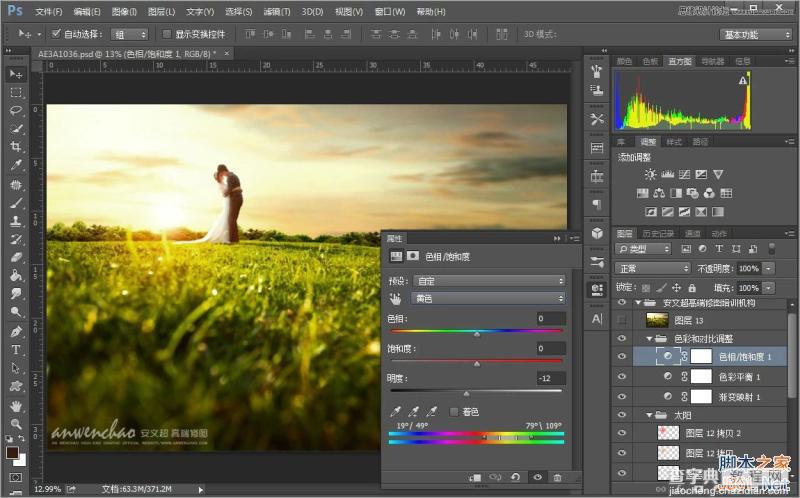Switch to the 通道 tab
Screen dimensions: 800x498
tap(692, 234)
